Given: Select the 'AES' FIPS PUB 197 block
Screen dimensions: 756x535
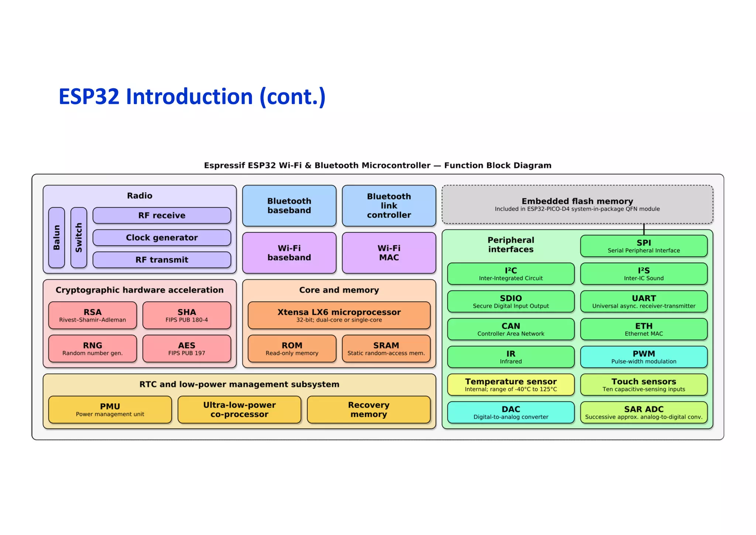Looking at the screenshot, I should pos(187,348).
